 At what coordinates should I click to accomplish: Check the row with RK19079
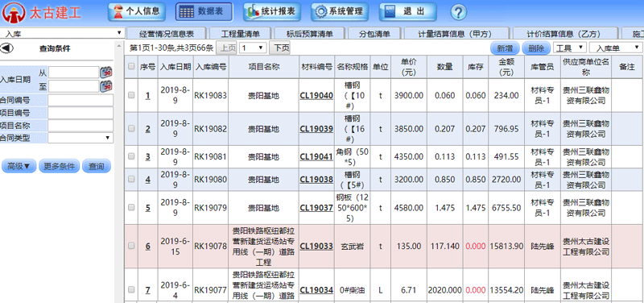tap(131, 207)
